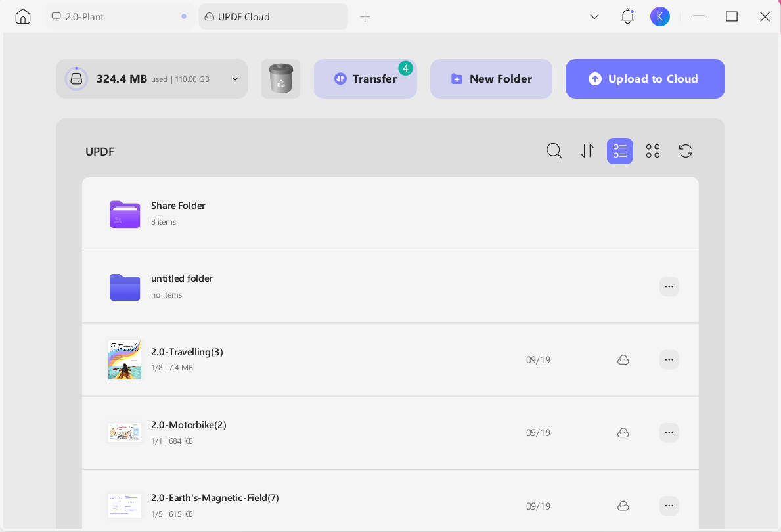781x532 pixels.
Task: Click the Home icon
Action: click(x=23, y=16)
